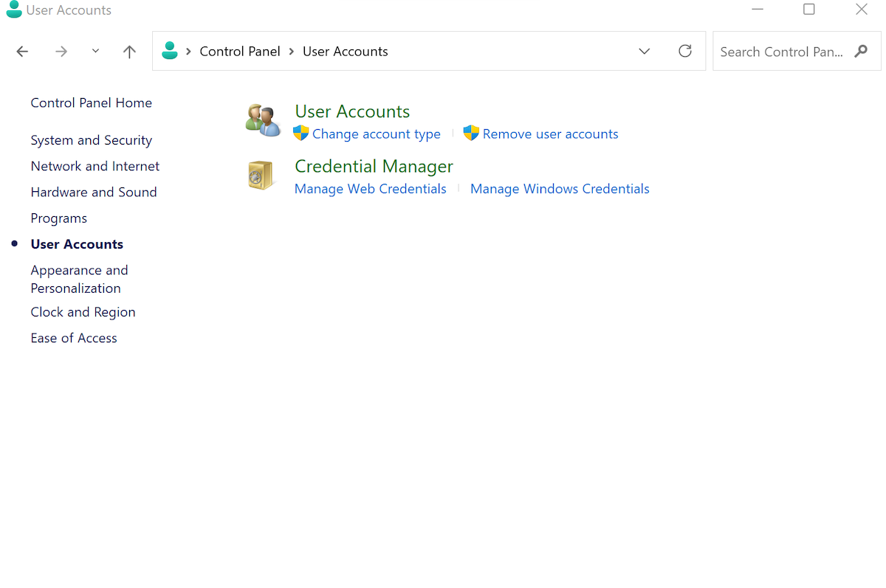Open Ease of Access category

74,338
